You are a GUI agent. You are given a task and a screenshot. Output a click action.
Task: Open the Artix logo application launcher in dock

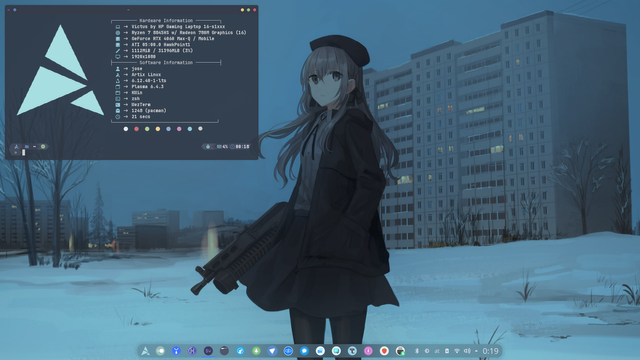click(x=145, y=351)
